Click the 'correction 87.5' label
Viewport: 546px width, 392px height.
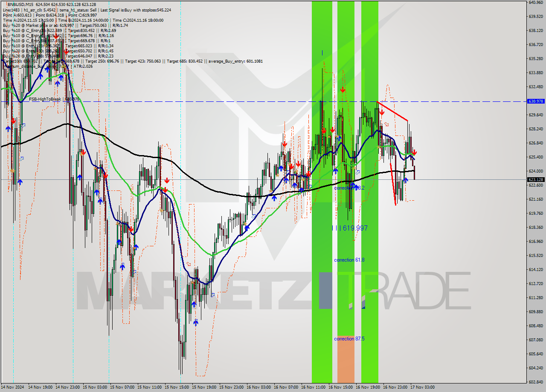(349, 339)
